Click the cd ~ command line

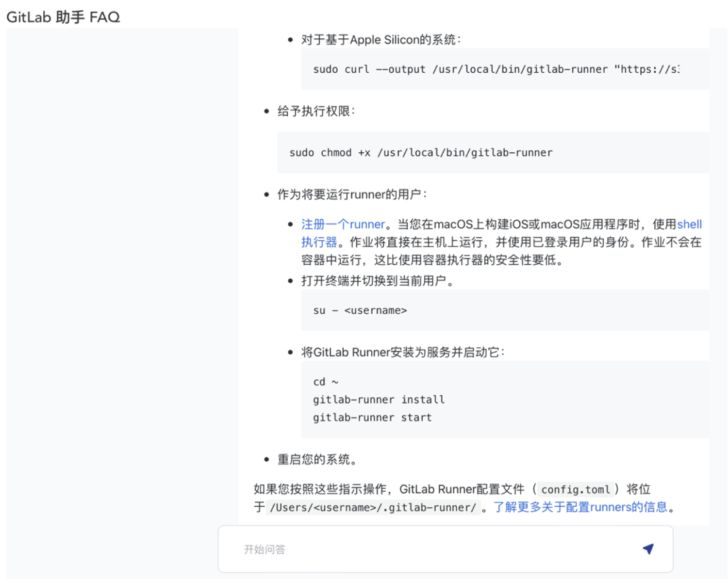point(326,382)
